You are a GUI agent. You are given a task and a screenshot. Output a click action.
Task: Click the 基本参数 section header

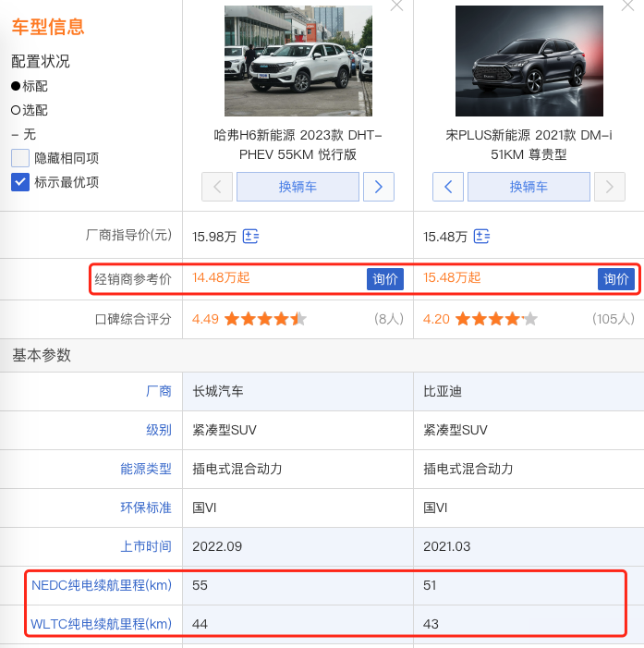(42, 355)
